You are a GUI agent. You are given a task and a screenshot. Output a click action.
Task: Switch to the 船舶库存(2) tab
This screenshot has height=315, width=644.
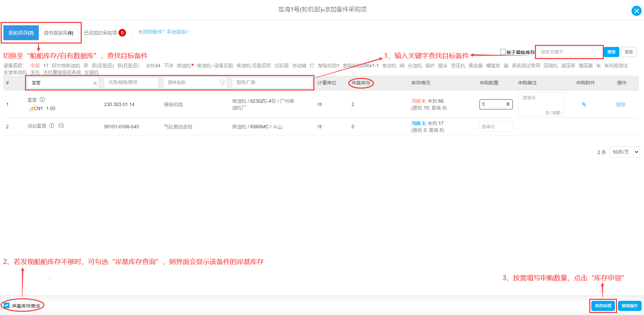(21, 33)
